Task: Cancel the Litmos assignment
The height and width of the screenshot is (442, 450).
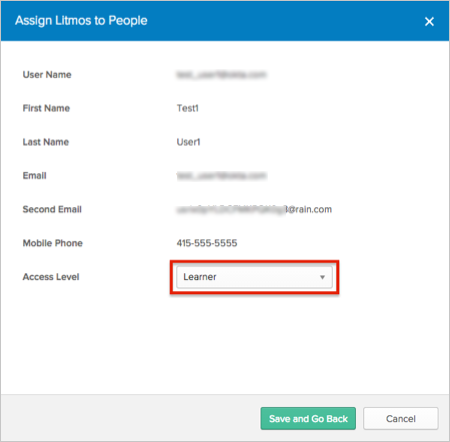Action: pyautogui.click(x=401, y=418)
